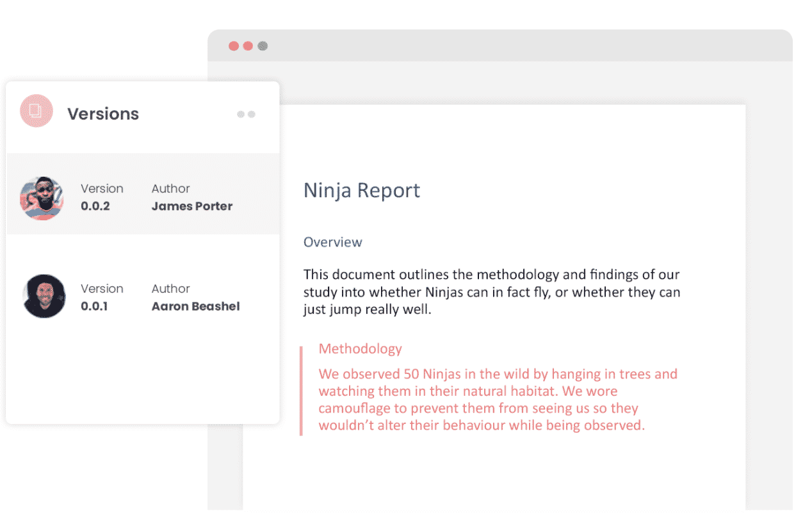
Task: Expand the Versions panel header
Action: click(102, 113)
